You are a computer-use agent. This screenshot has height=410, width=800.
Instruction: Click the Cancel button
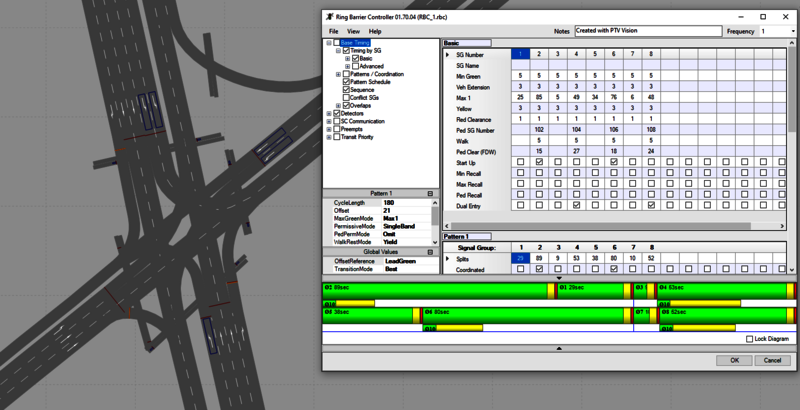pos(770,360)
